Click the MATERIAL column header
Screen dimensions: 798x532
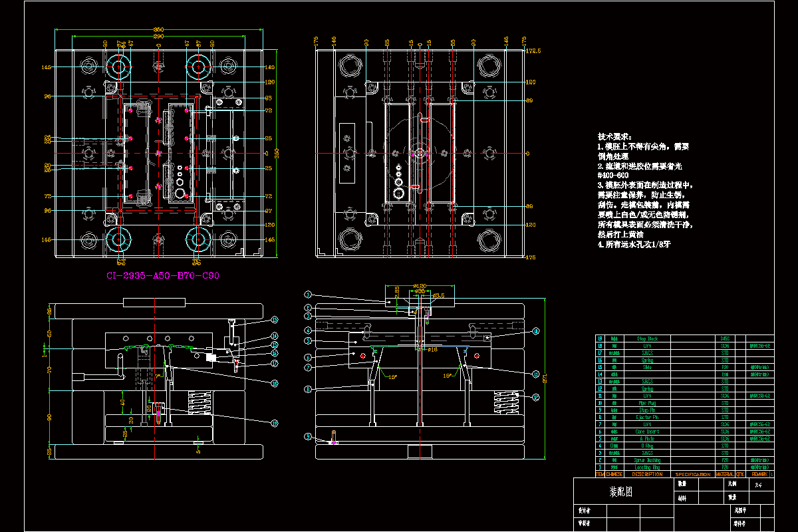[724, 474]
